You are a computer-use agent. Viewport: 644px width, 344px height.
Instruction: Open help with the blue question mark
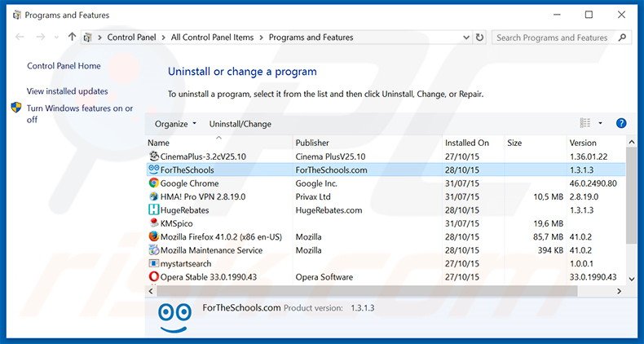(x=621, y=123)
